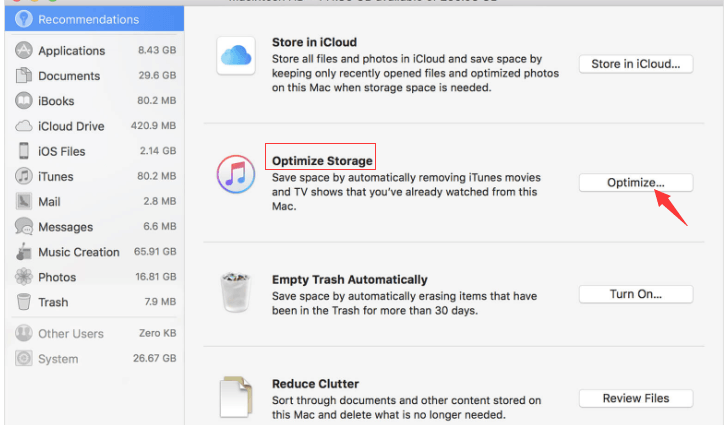The height and width of the screenshot is (425, 725).
Task: Click the Mail stamp icon
Action: 24,201
